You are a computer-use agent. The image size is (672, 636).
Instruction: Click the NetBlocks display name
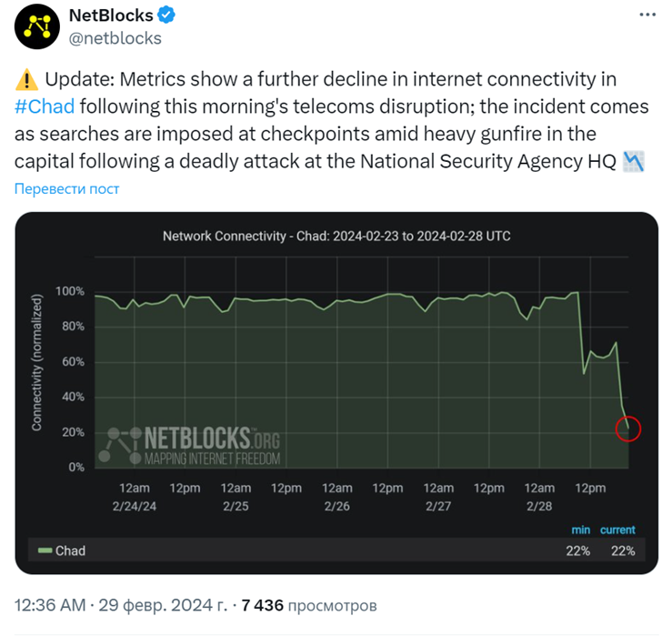tap(111, 15)
